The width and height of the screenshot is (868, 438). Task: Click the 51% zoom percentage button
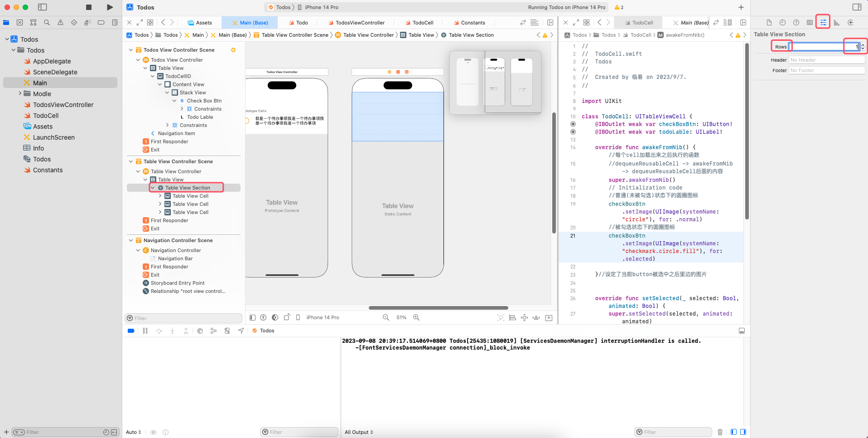pos(401,317)
